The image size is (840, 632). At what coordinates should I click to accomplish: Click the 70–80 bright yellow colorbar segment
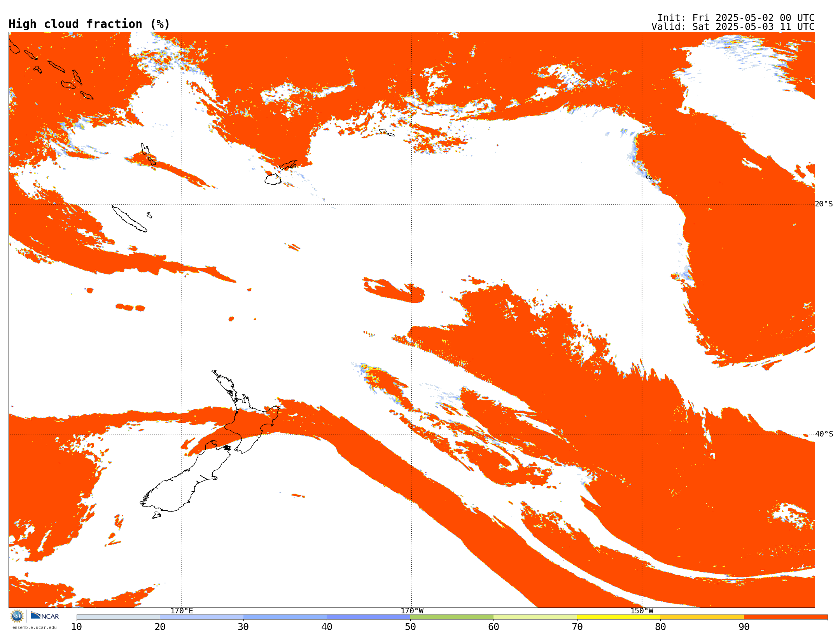(619, 617)
